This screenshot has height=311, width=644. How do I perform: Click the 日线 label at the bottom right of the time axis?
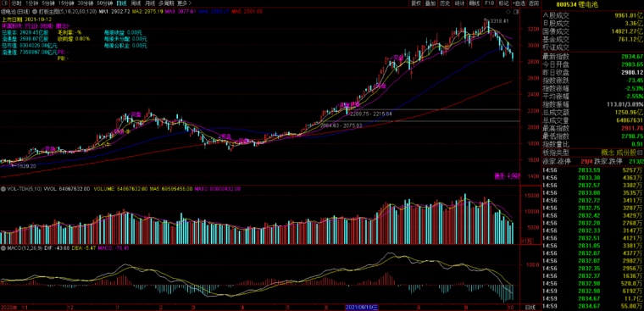pyautogui.click(x=530, y=308)
